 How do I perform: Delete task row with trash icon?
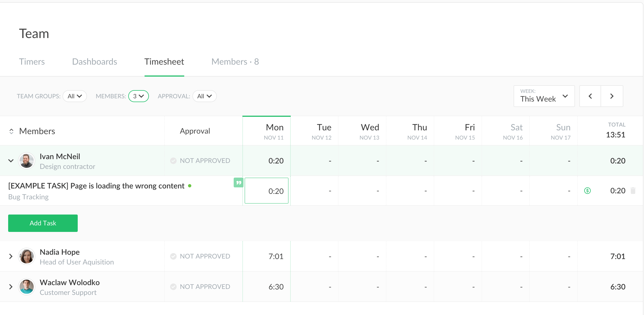(633, 191)
